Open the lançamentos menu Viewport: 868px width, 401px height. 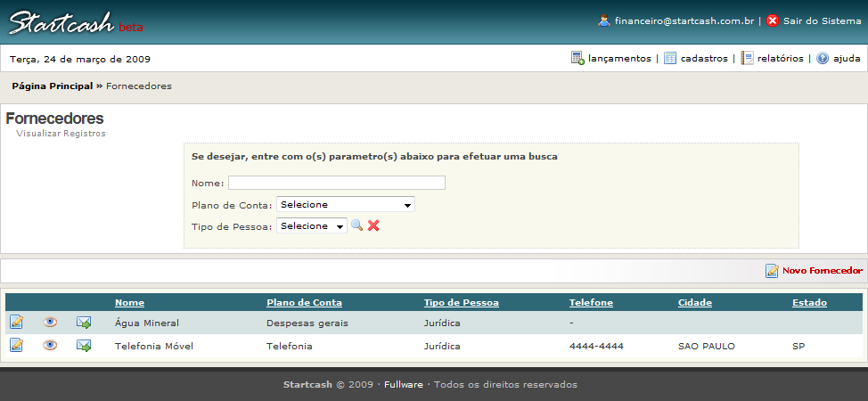pos(619,58)
